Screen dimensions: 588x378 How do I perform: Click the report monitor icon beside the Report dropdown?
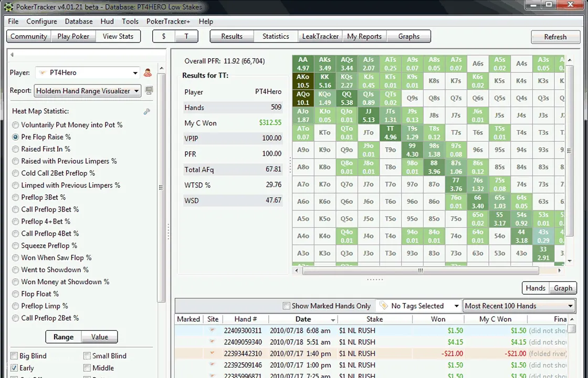[149, 91]
